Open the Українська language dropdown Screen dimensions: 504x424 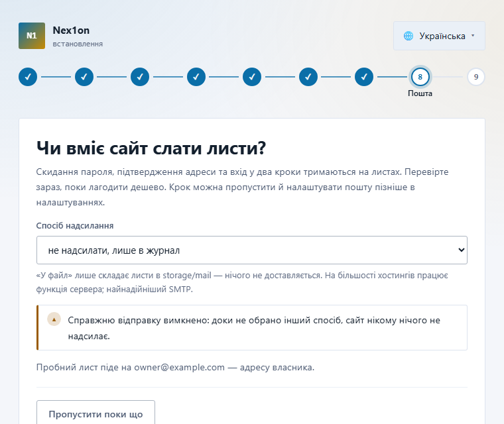(x=439, y=36)
